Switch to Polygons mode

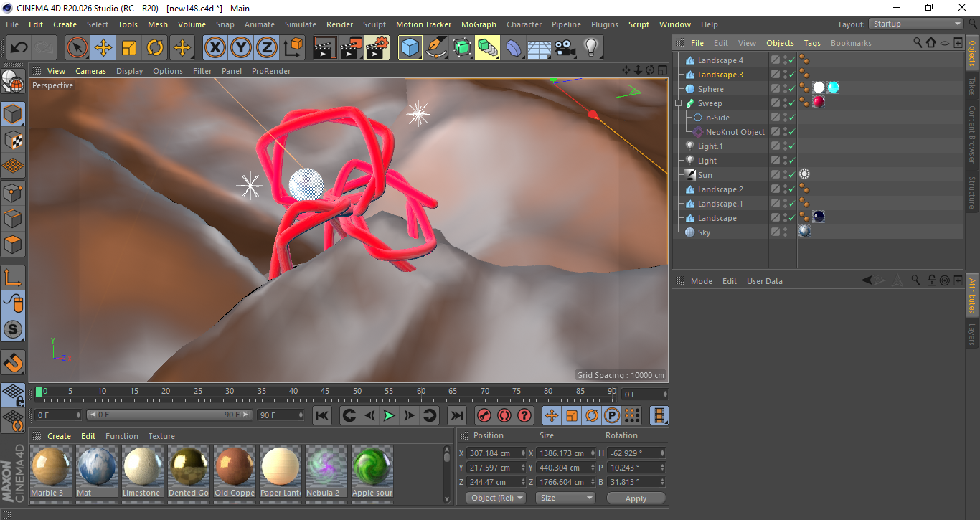click(x=14, y=245)
